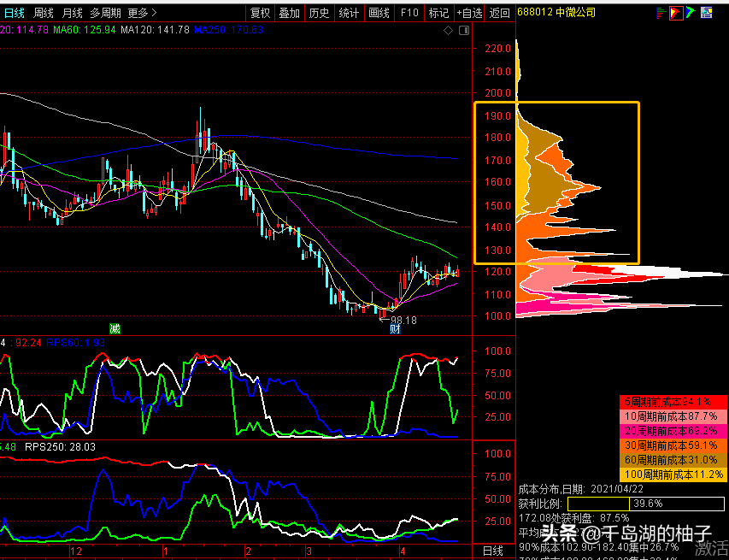Image resolution: width=729 pixels, height=560 pixels.
Task: Click RPS60: 1.93 indicator label
Action: click(x=76, y=343)
